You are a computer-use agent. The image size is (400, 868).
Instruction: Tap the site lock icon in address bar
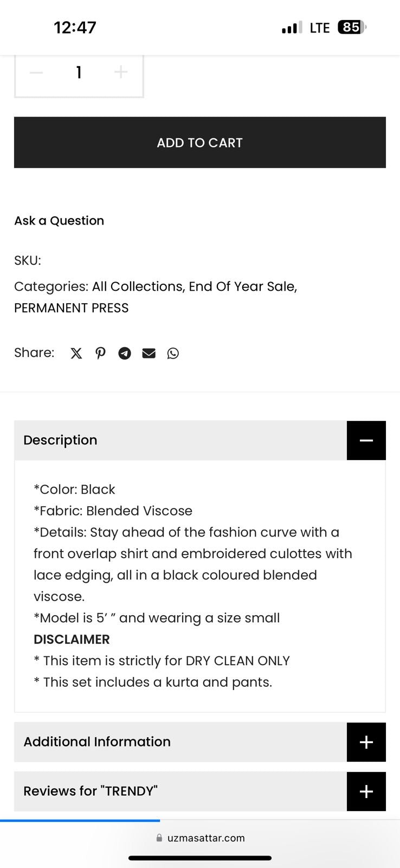pos(159,838)
